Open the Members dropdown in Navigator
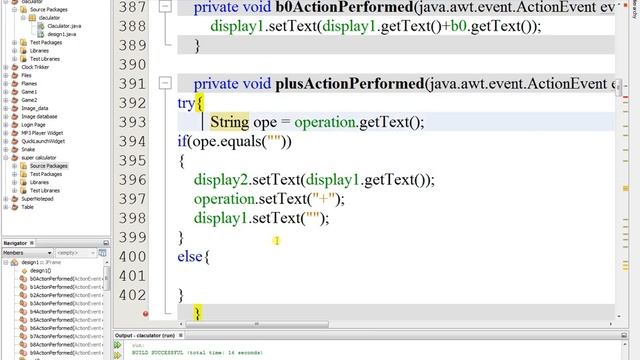The height and width of the screenshot is (360, 640). pyautogui.click(x=27, y=253)
